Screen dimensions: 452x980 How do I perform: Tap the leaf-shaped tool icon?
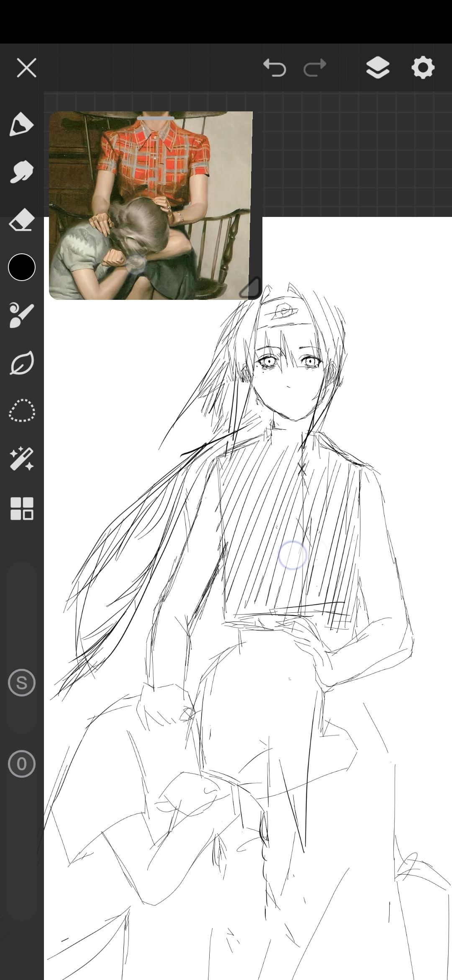click(21, 363)
